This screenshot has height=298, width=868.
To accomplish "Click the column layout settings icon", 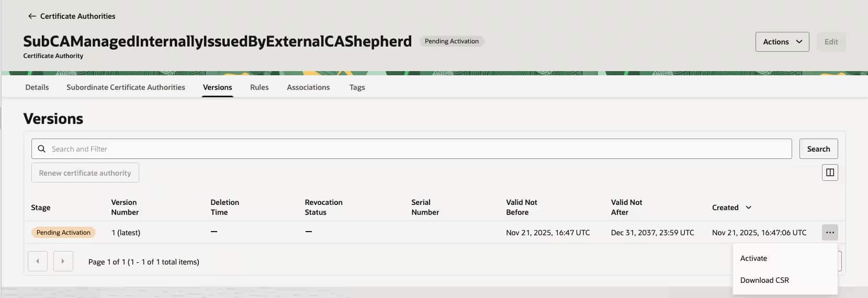I will pyautogui.click(x=829, y=173).
